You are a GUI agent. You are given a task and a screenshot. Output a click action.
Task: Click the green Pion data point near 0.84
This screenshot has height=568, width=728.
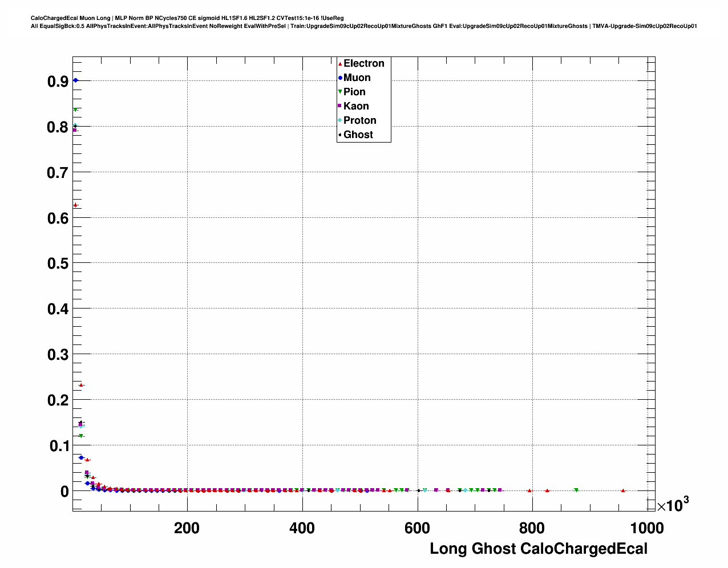(75, 109)
